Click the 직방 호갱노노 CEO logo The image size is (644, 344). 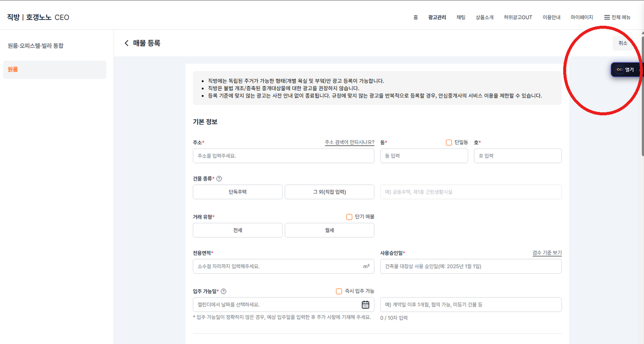click(38, 17)
